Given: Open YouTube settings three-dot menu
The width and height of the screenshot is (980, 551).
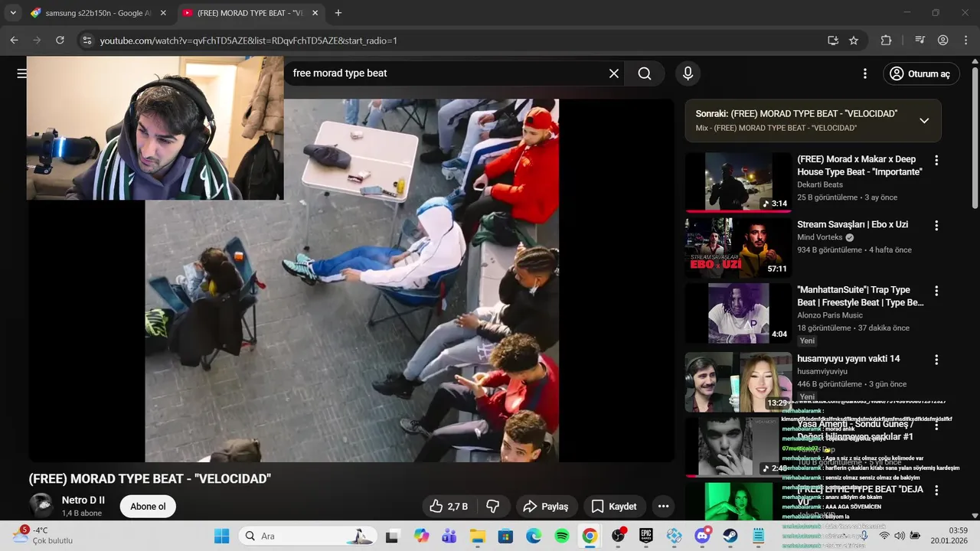Looking at the screenshot, I should 865,73.
